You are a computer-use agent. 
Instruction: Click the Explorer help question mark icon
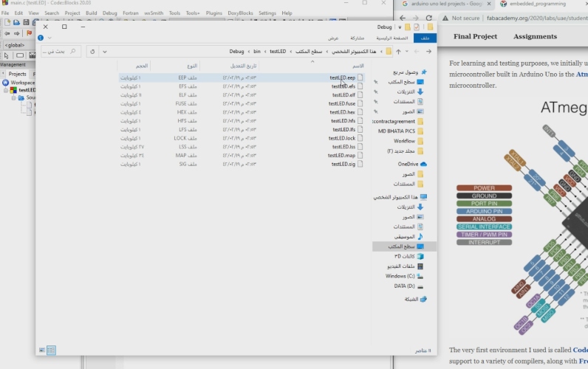41,38
